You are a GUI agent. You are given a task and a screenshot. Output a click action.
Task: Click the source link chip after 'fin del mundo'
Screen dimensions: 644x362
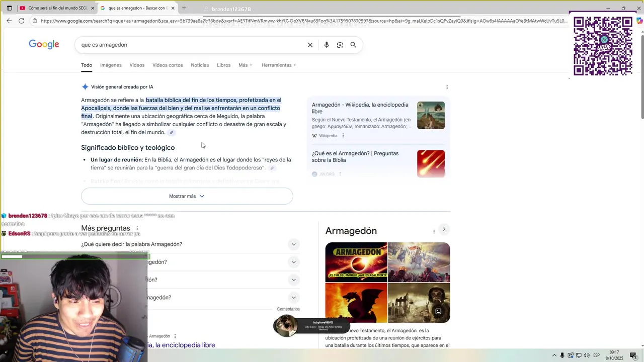click(x=171, y=133)
